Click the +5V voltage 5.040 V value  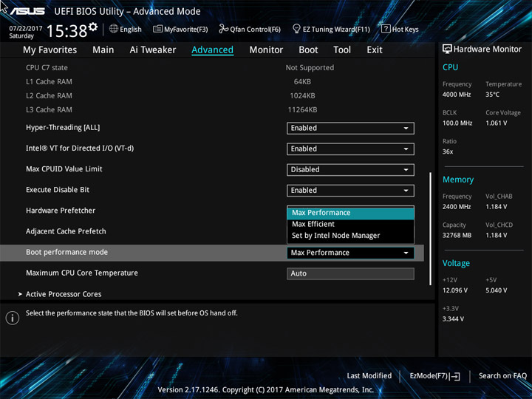pyautogui.click(x=496, y=291)
